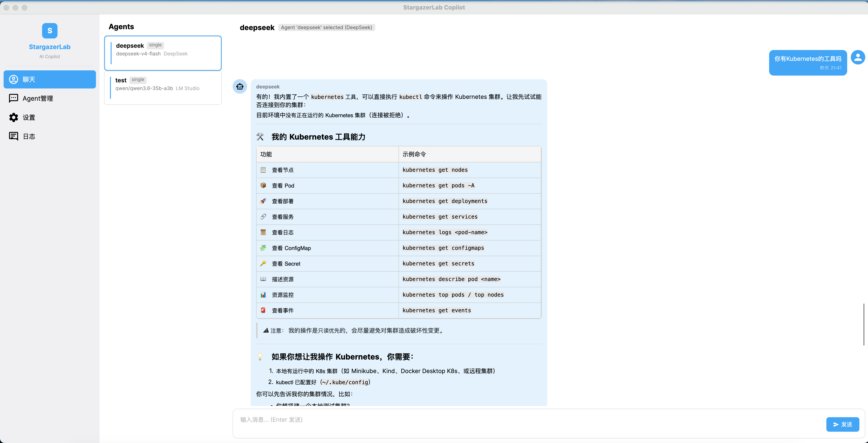Screen dimensions: 868x443
Task: Click the user avatar icon
Action: (858, 57)
